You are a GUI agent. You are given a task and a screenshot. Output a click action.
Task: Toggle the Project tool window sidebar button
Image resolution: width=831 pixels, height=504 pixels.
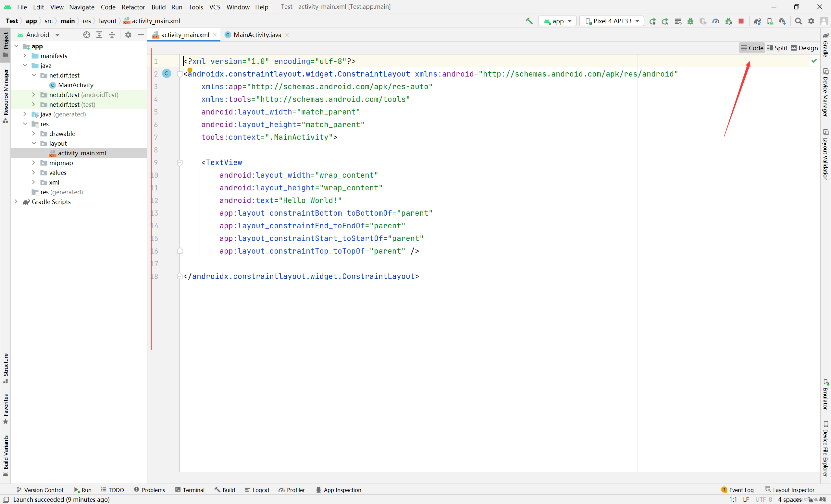(x=6, y=45)
